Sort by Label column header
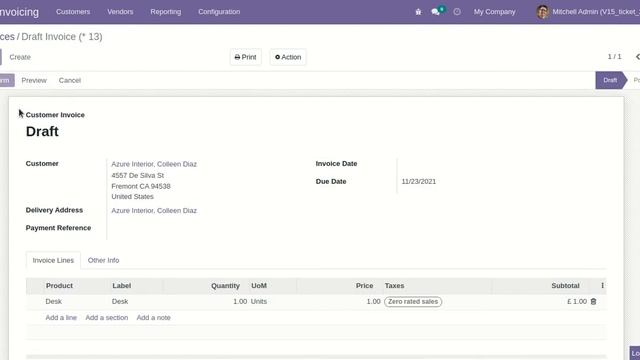Screen dimensions: 640x360 click(x=122, y=286)
